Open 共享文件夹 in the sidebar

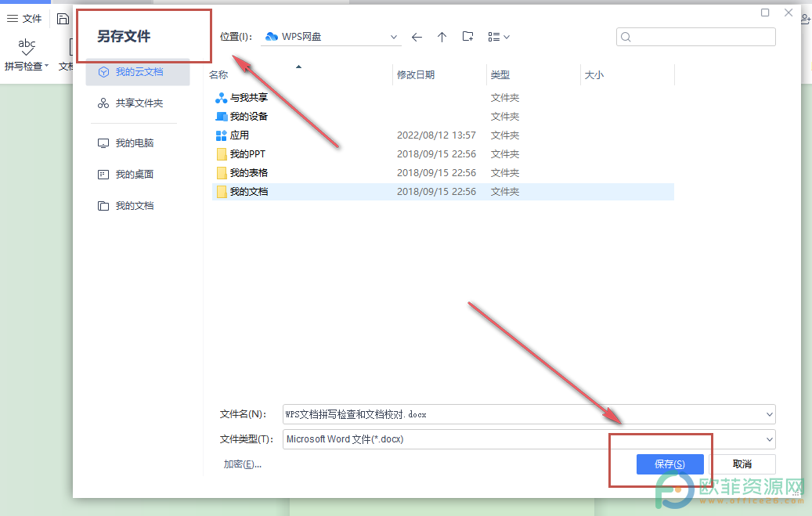138,103
